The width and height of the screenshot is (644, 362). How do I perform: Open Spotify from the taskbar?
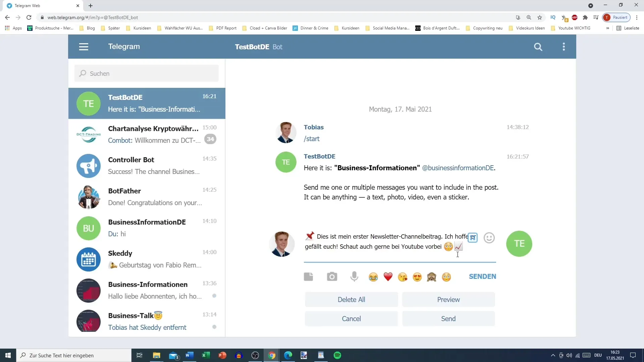337,355
